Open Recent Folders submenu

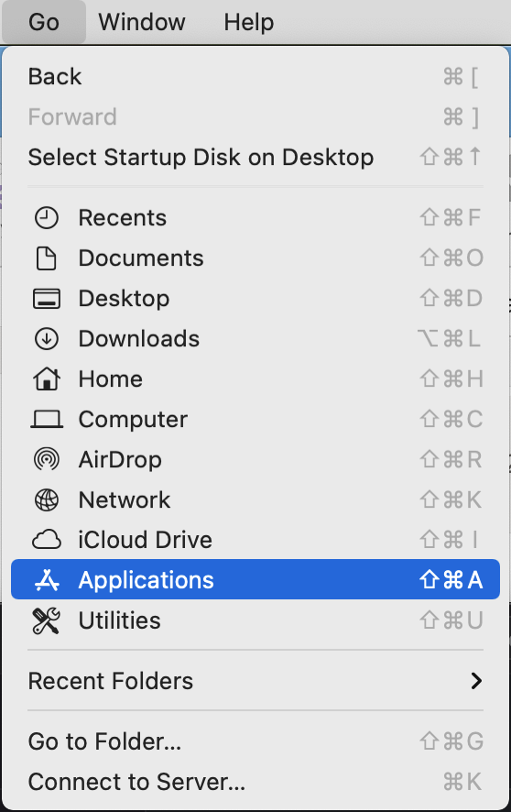click(x=255, y=681)
